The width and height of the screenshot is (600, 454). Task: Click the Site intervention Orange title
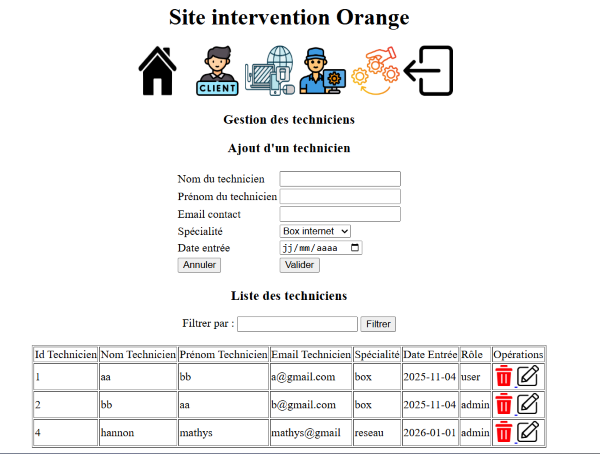click(289, 18)
